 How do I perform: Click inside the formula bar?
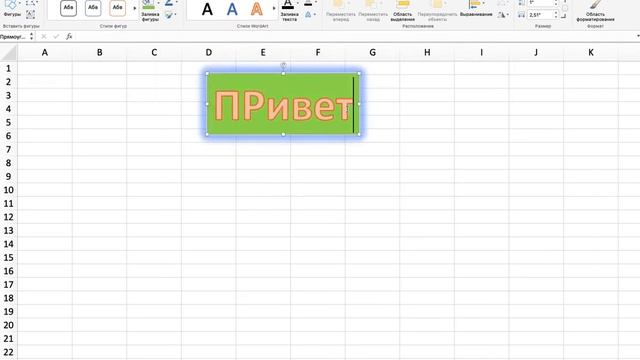354,37
